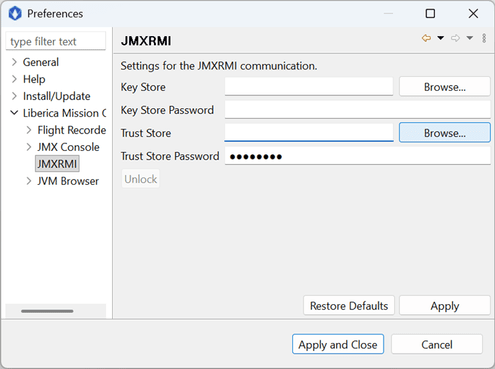Screen dimensions: 495x369
Task: Click the forward navigation arrow icon
Action: click(455, 38)
